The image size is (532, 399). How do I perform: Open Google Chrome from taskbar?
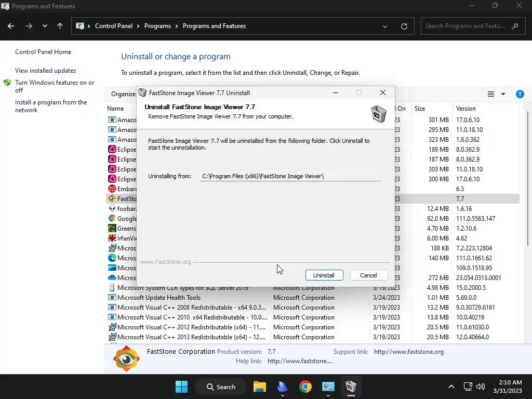(x=305, y=387)
